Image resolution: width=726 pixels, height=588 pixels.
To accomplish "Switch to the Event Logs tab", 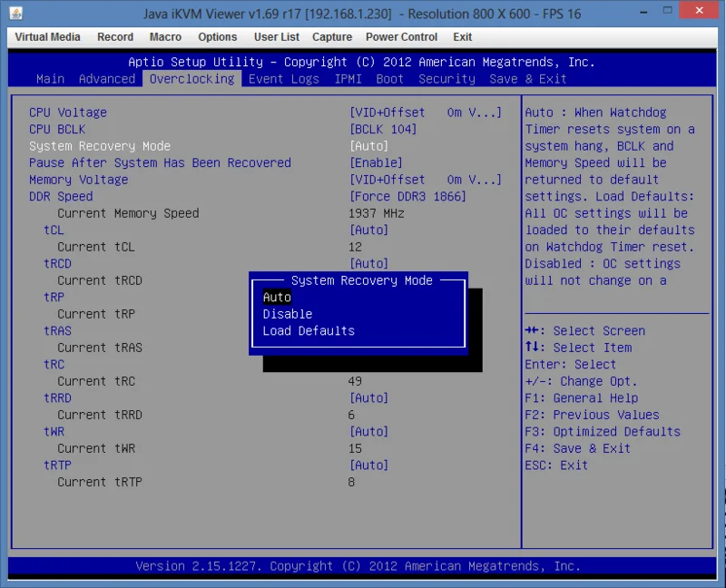I will [284, 79].
